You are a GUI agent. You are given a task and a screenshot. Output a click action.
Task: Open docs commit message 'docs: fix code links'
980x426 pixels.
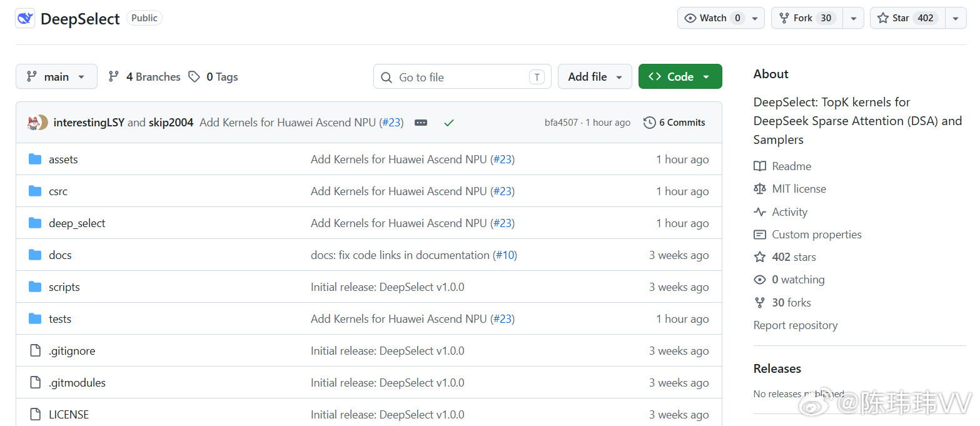pyautogui.click(x=400, y=255)
